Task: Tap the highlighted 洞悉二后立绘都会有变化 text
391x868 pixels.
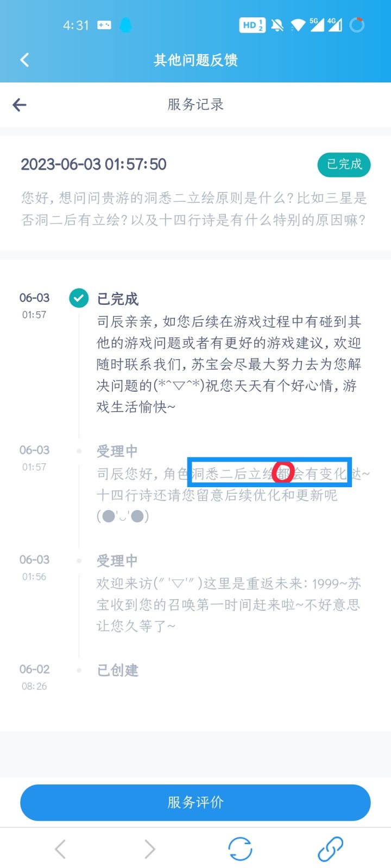Action: (x=269, y=473)
